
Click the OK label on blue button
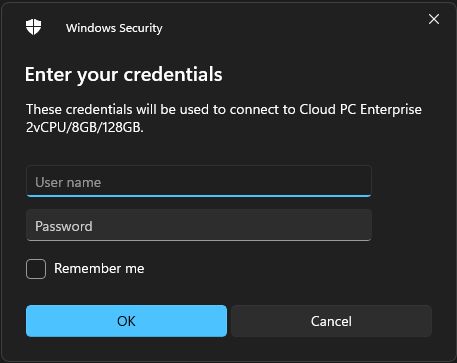click(126, 321)
